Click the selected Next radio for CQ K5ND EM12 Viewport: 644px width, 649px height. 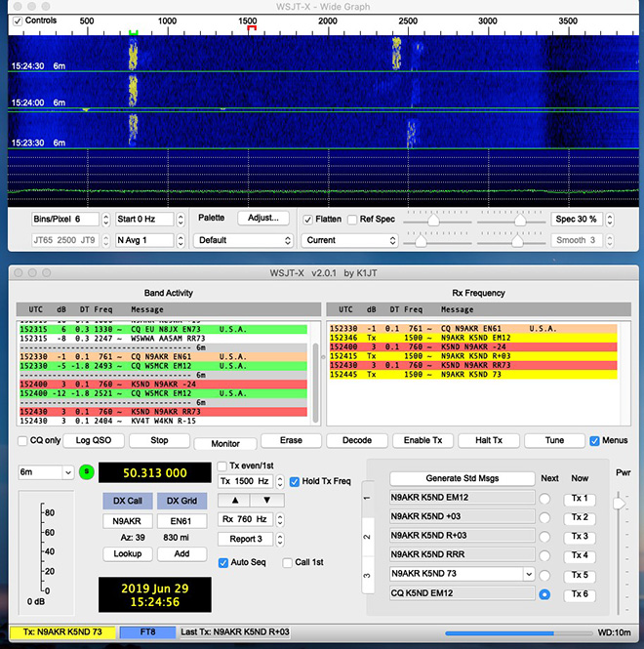tap(544, 594)
